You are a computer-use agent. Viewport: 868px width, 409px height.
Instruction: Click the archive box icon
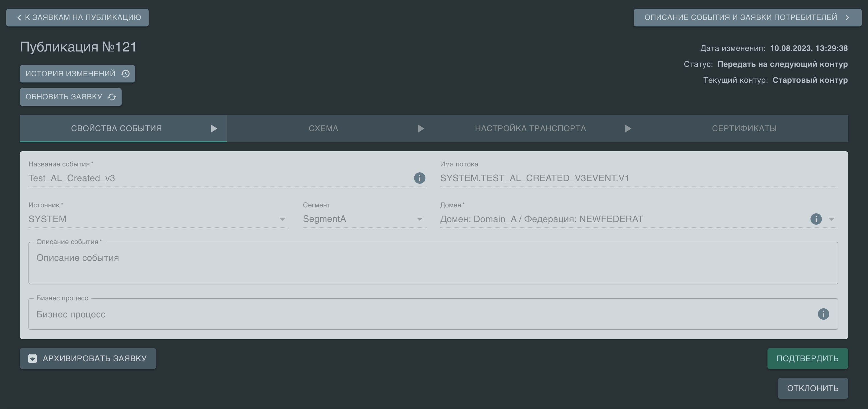[x=32, y=358]
